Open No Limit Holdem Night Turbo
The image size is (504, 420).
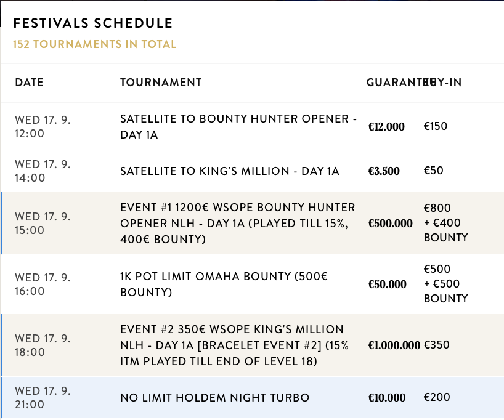[214, 398]
